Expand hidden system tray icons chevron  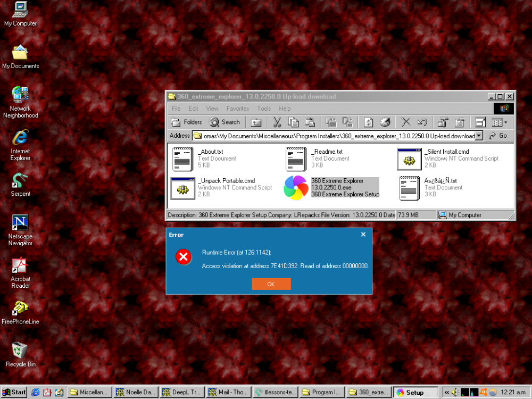point(447,393)
